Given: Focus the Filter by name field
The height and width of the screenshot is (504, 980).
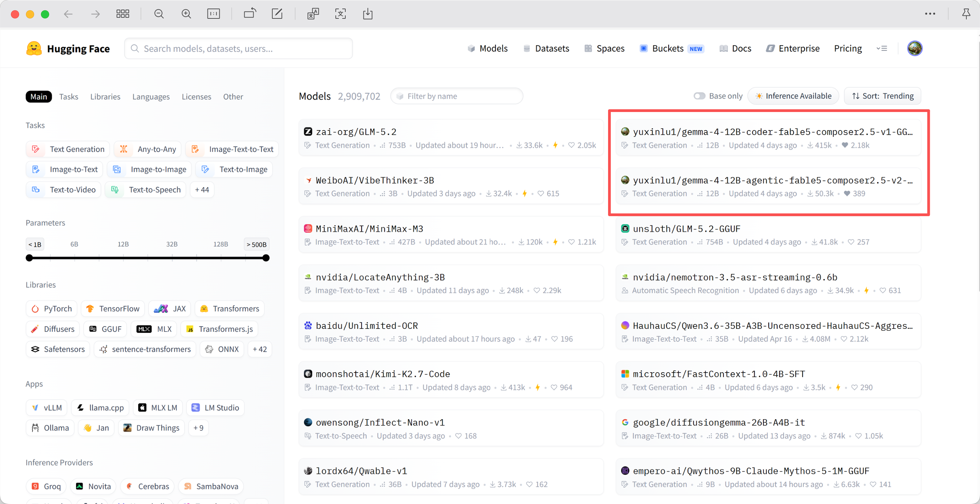Looking at the screenshot, I should [457, 96].
